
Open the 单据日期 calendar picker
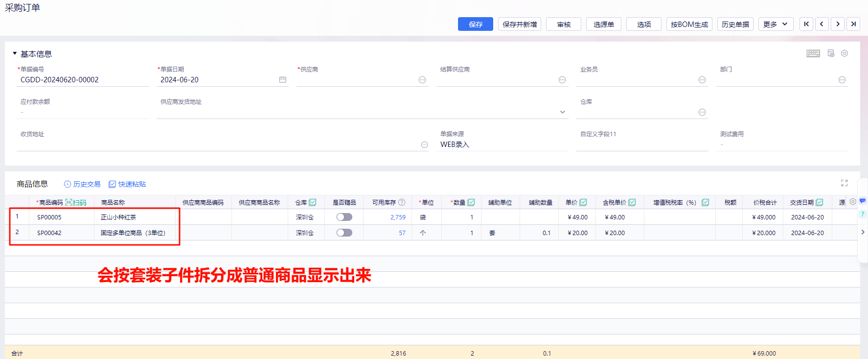click(x=283, y=80)
